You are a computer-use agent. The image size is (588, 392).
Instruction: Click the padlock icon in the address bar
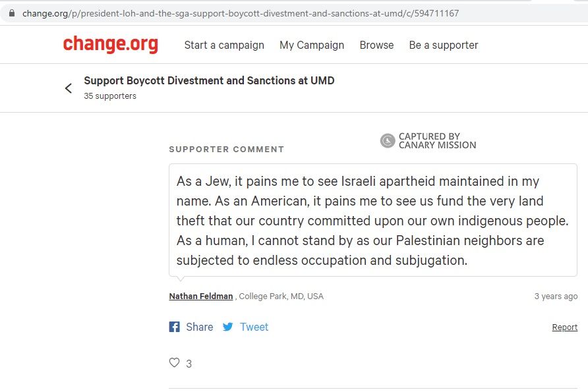click(11, 13)
